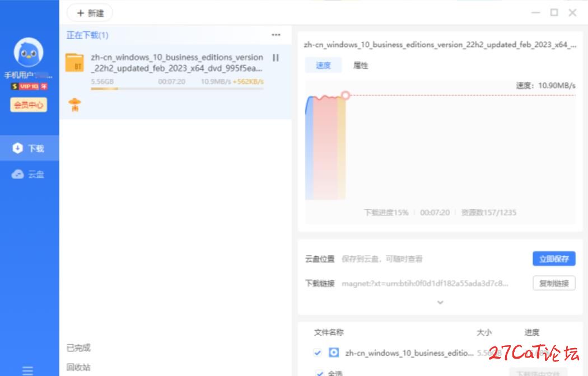Open the three-dots more options menu
The height and width of the screenshot is (376, 588).
pyautogui.click(x=276, y=35)
